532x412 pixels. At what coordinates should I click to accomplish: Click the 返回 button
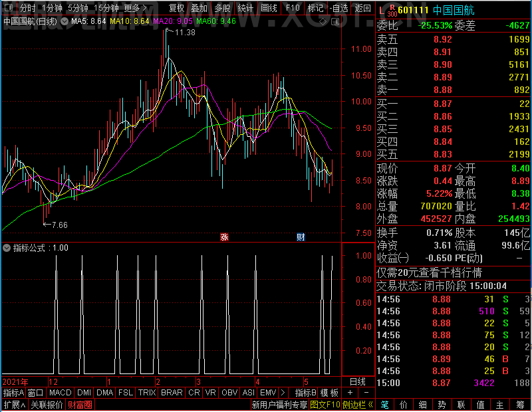(362, 8)
